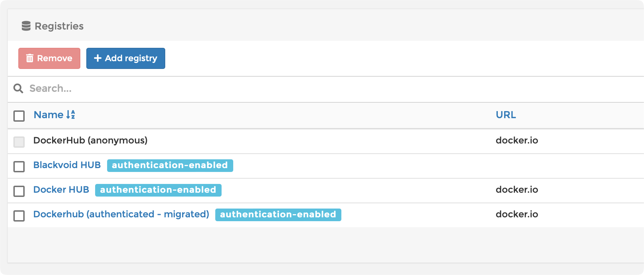Click authentication-enabled badge next to Blackvoid HUB
Screen dimensions: 644x275
[x=170, y=165]
